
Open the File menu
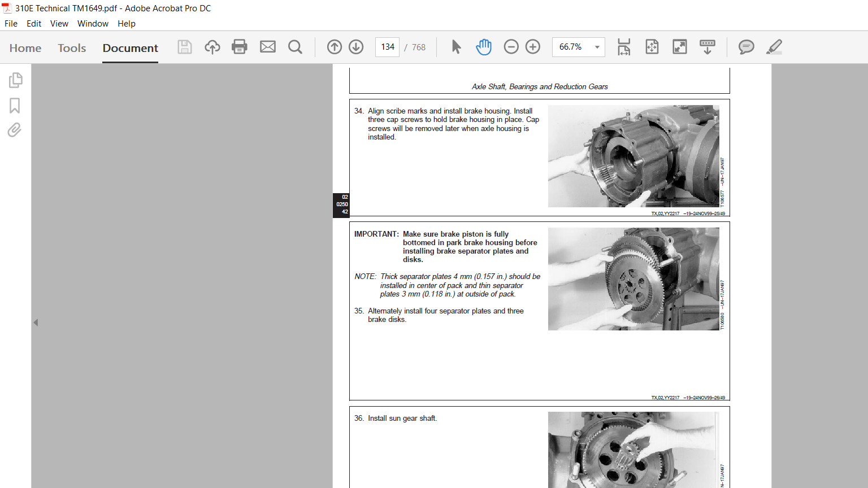[x=11, y=24]
